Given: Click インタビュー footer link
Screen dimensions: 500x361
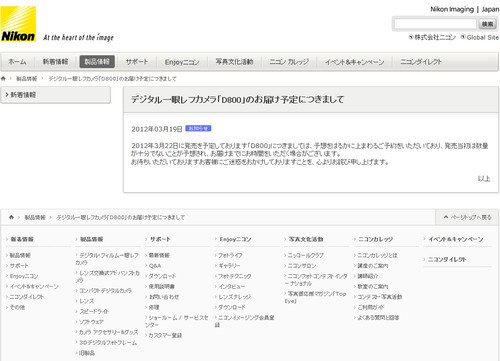Looking at the screenshot, I should (x=231, y=286).
